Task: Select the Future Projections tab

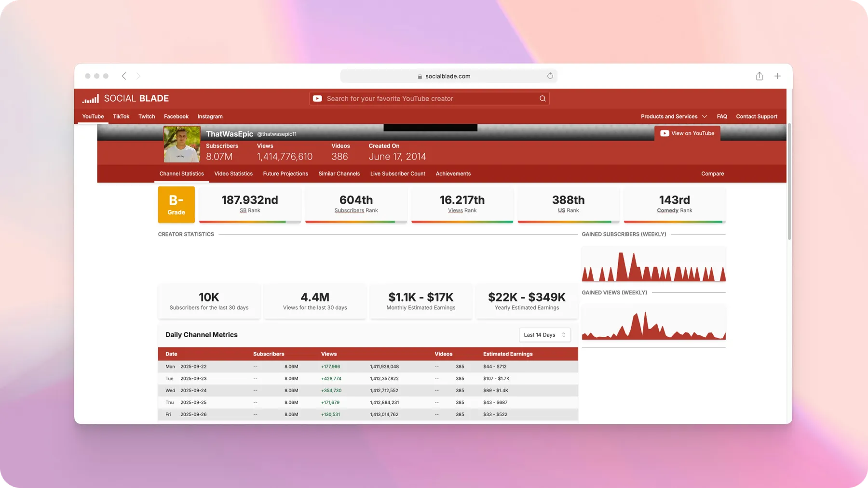Action: click(x=285, y=174)
